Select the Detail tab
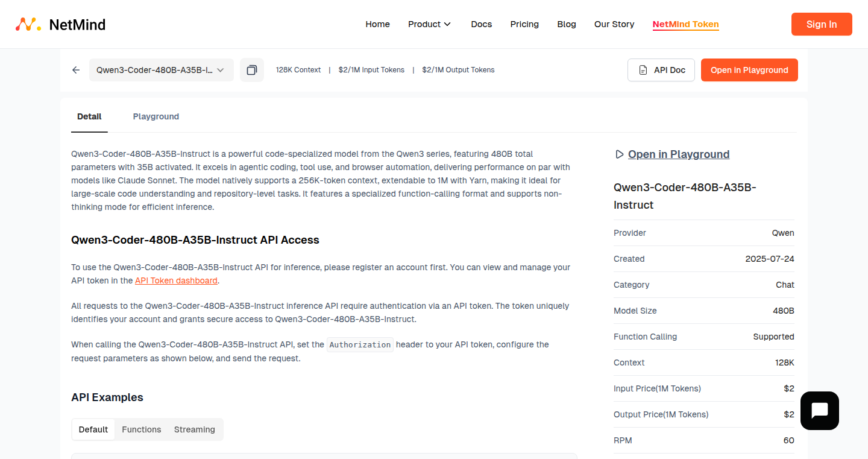Image resolution: width=868 pixels, height=459 pixels. tap(89, 116)
